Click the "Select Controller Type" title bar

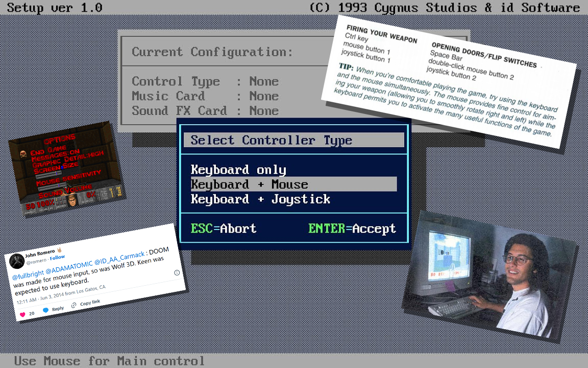293,140
